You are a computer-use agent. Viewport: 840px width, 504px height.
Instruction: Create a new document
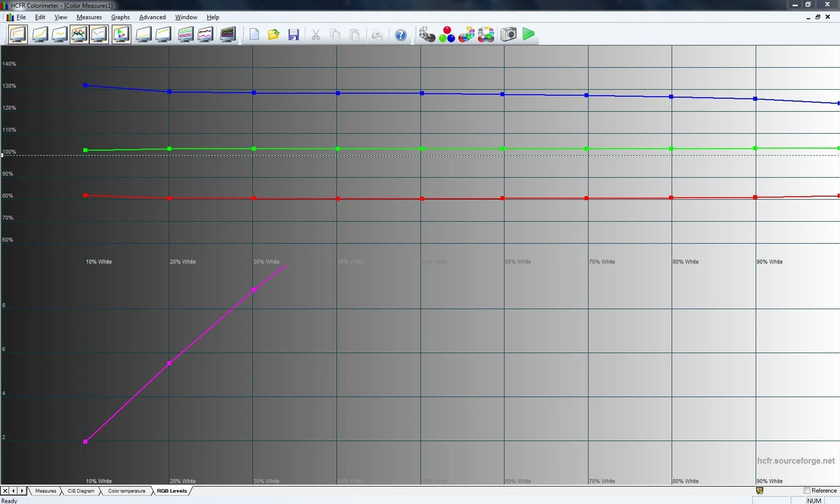254,34
